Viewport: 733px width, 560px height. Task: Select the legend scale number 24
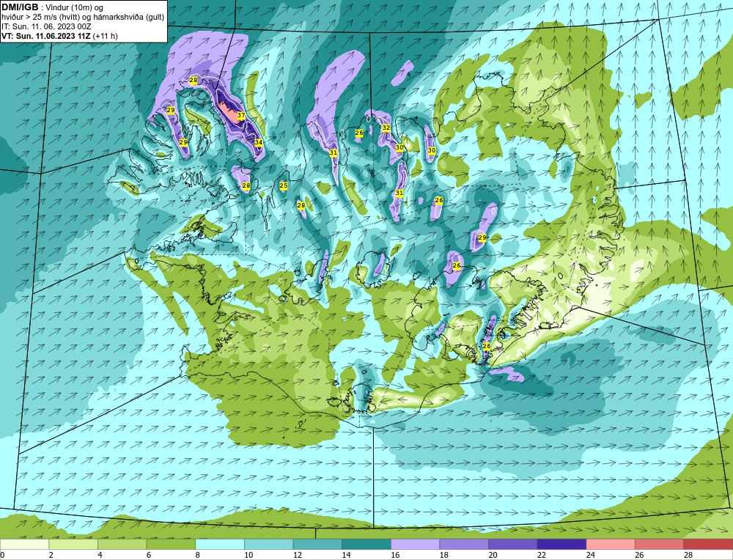point(590,555)
